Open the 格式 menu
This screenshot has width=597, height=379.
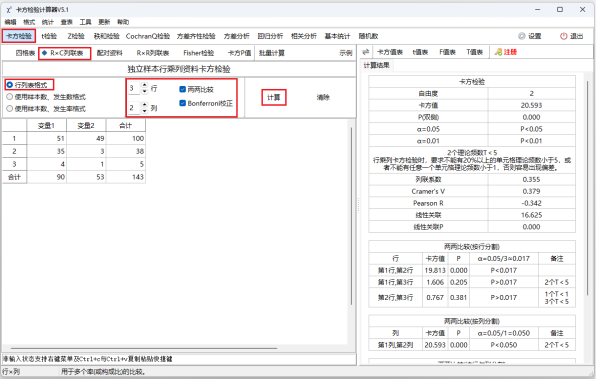(x=29, y=22)
